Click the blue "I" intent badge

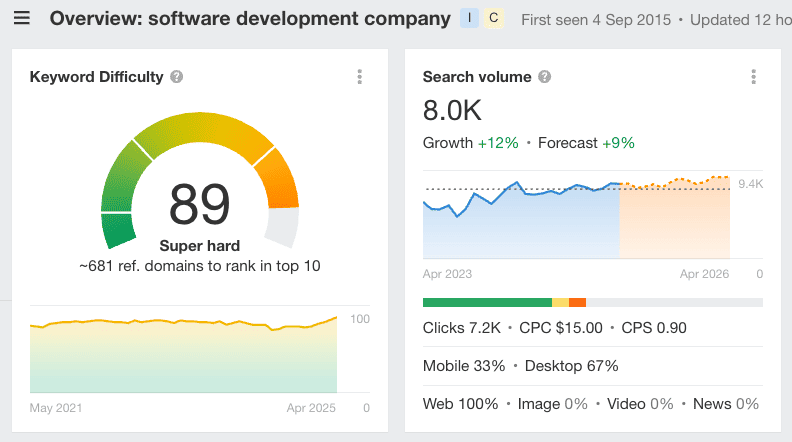[469, 19]
